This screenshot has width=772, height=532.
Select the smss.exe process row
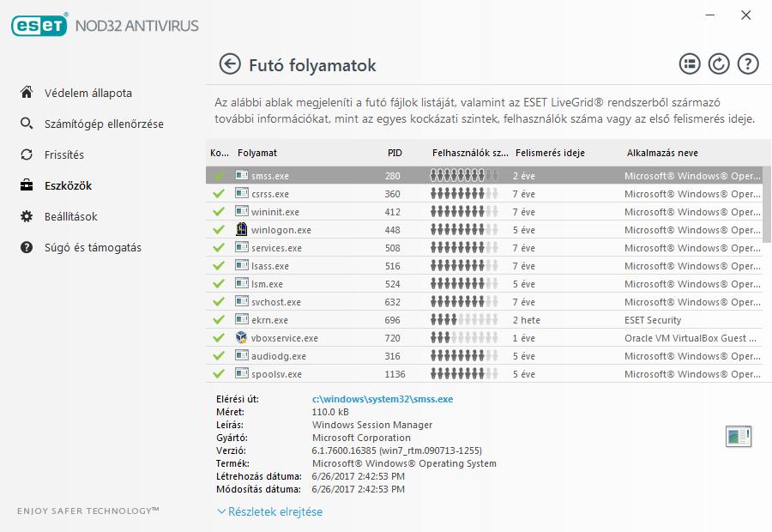[x=484, y=175]
